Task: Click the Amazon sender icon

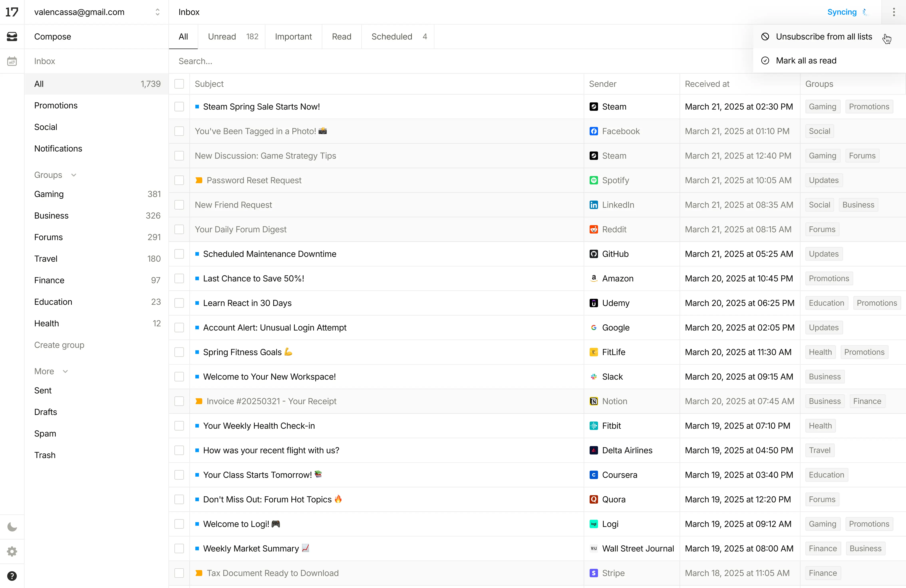Action: pos(593,278)
